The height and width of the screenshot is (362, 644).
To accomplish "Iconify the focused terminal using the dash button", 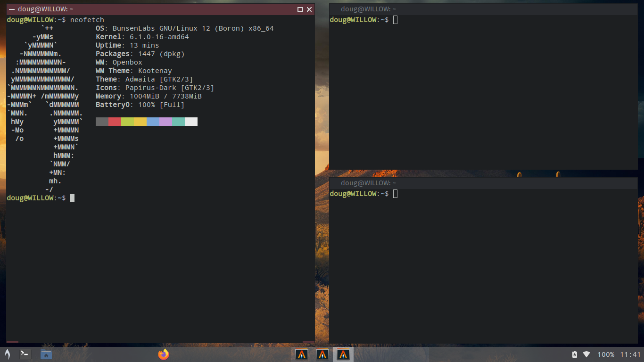I will [x=12, y=9].
